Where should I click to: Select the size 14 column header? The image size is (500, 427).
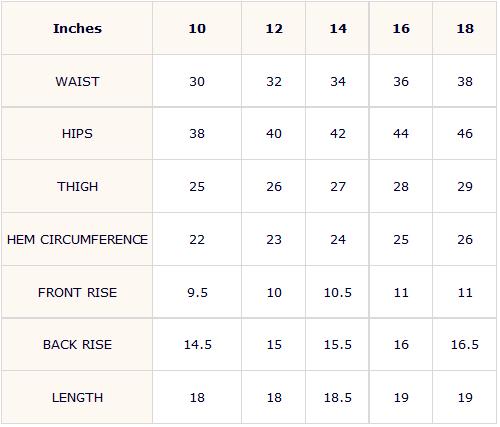pos(338,29)
